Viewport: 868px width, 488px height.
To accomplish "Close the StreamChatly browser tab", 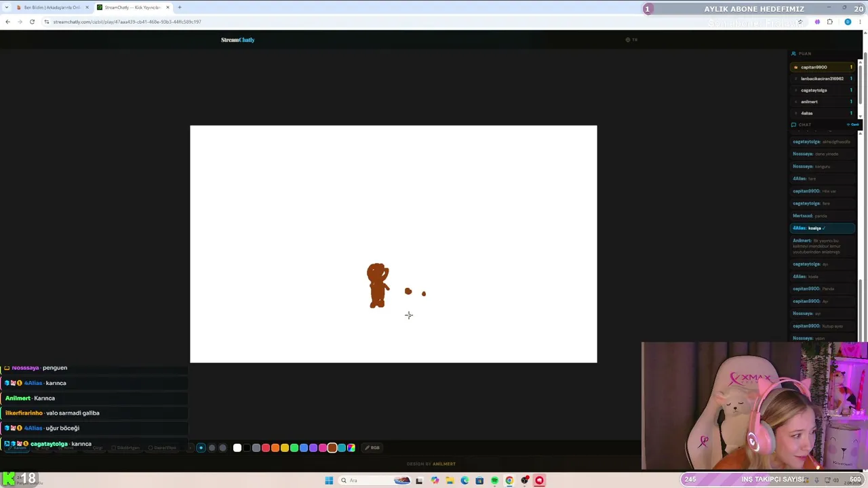I will point(167,7).
